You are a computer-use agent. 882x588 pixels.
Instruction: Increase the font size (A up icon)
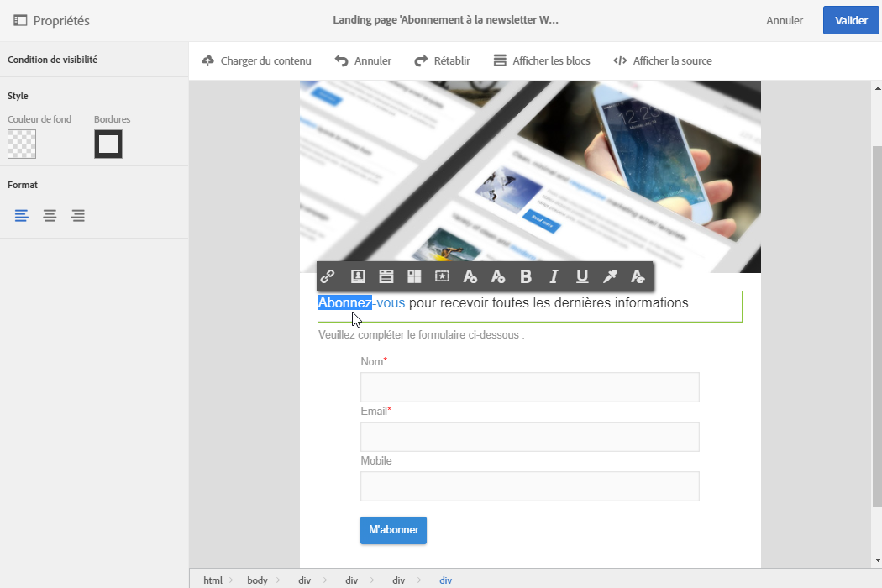pos(470,276)
